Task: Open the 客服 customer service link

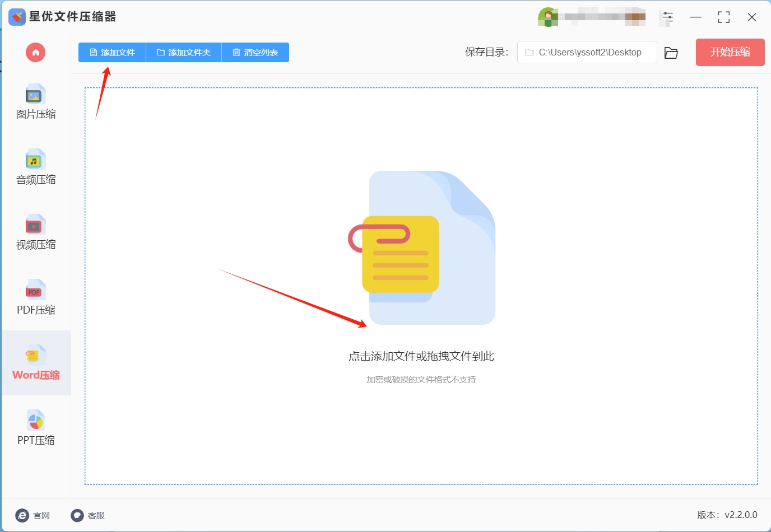Action: click(x=88, y=515)
